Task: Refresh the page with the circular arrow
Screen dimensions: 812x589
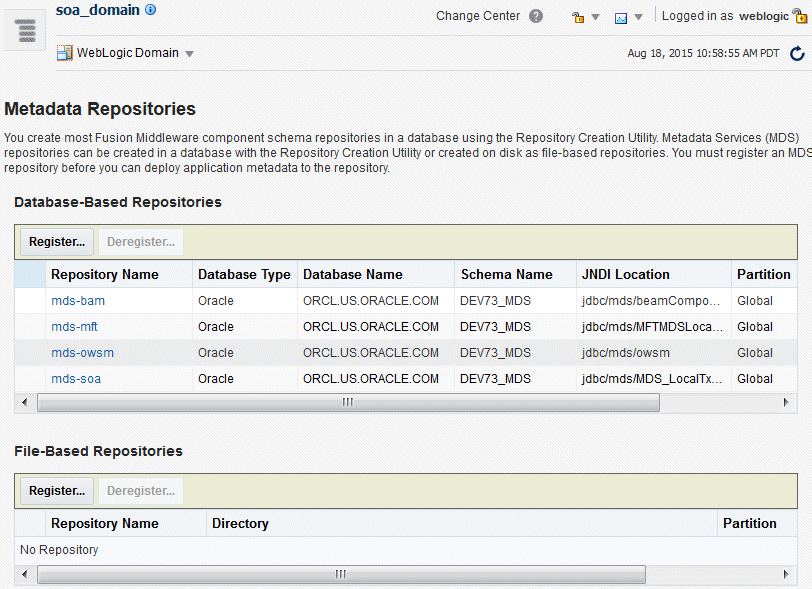Action: pos(798,53)
